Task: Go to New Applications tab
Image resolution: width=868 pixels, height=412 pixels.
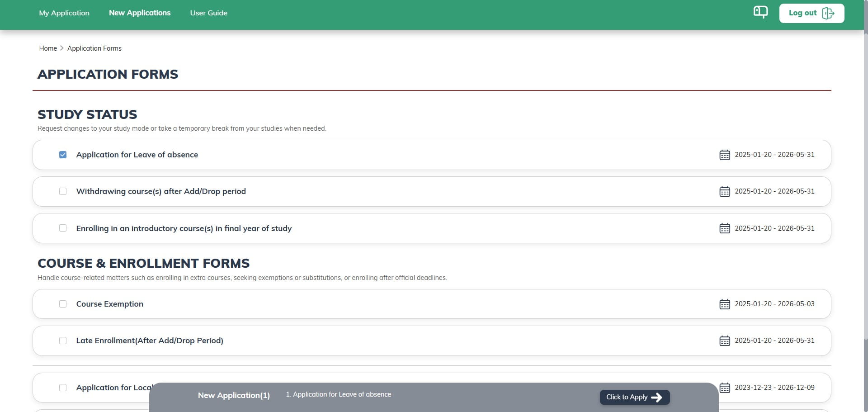Action: tap(140, 13)
